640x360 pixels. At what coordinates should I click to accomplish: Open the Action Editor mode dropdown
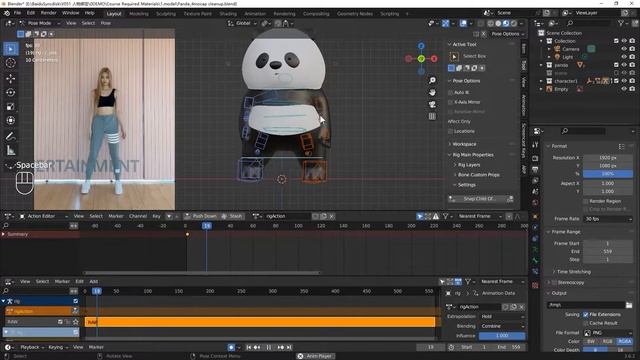[44, 216]
